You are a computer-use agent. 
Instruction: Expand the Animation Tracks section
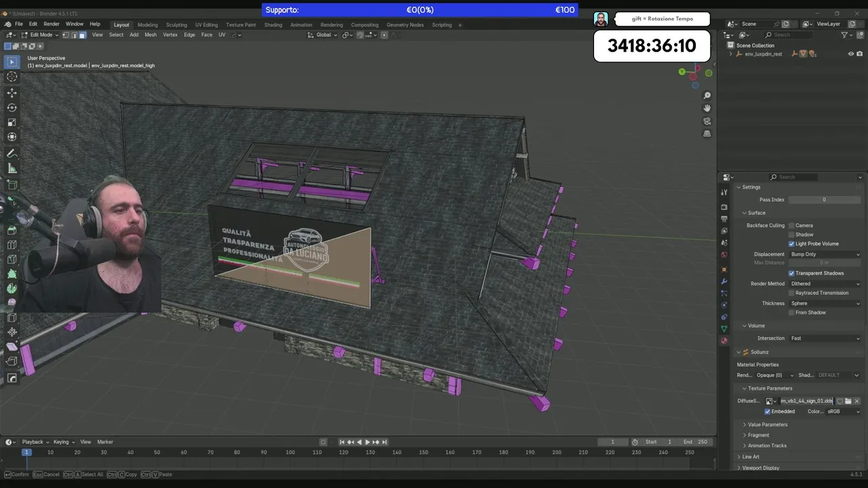point(766,446)
